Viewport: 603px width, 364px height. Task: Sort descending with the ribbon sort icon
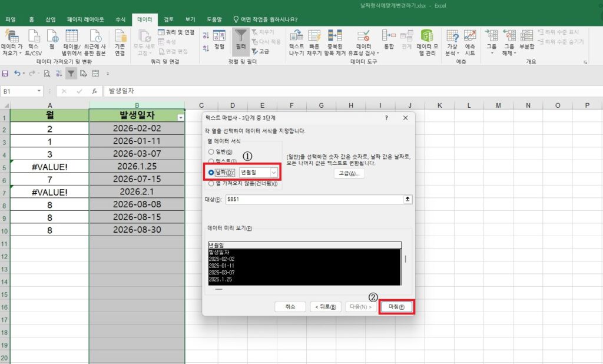coord(206,48)
